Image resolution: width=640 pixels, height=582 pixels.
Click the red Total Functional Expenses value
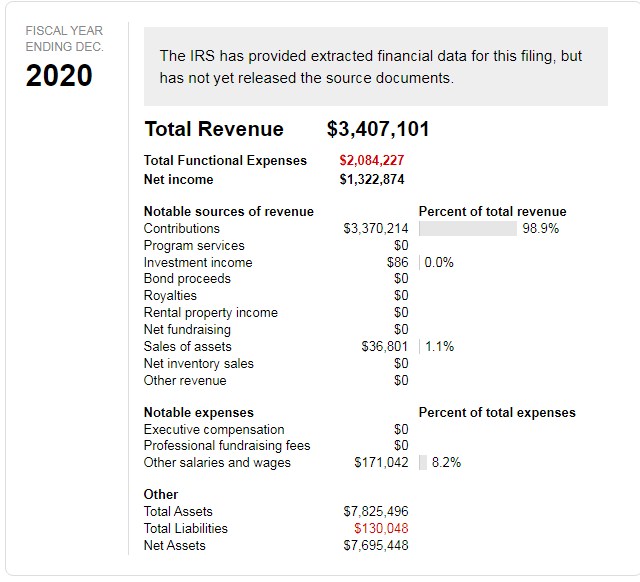point(372,161)
